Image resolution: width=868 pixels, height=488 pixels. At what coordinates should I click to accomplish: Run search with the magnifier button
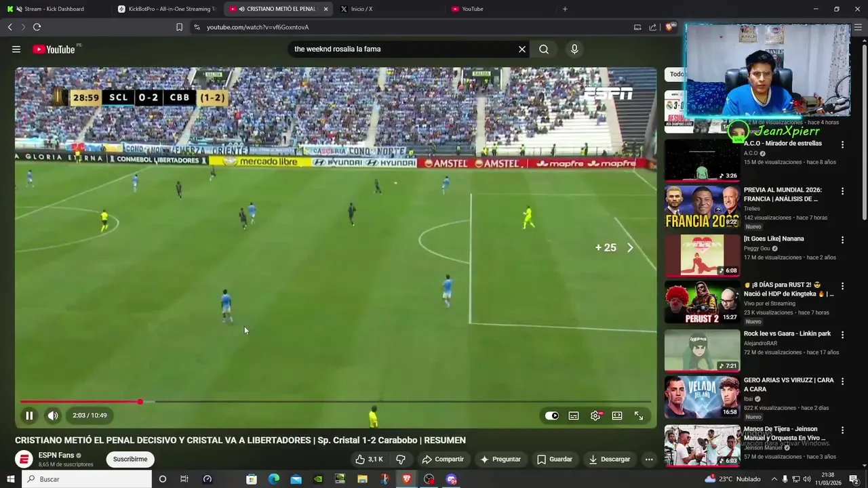[x=544, y=49]
